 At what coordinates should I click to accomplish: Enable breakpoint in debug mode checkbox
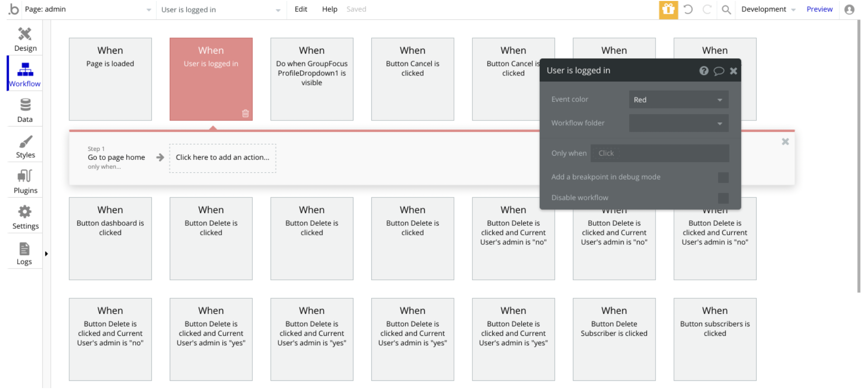click(723, 177)
